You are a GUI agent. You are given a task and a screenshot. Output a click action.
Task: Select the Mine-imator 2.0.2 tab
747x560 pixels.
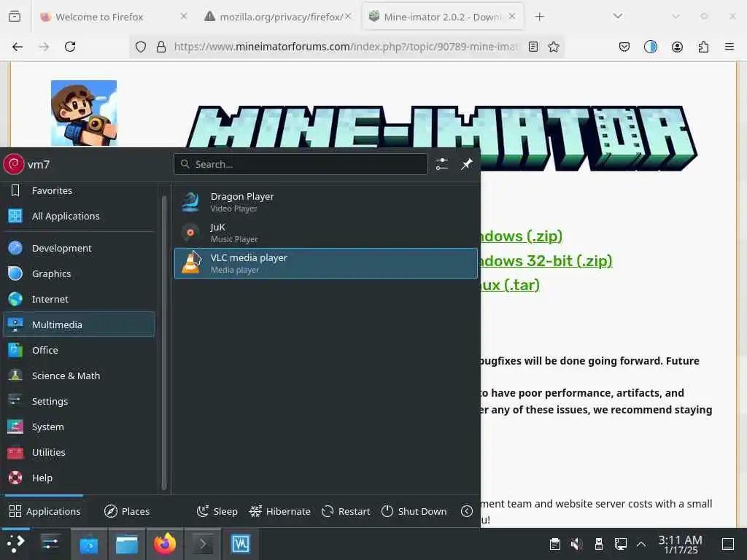[x=443, y=17]
